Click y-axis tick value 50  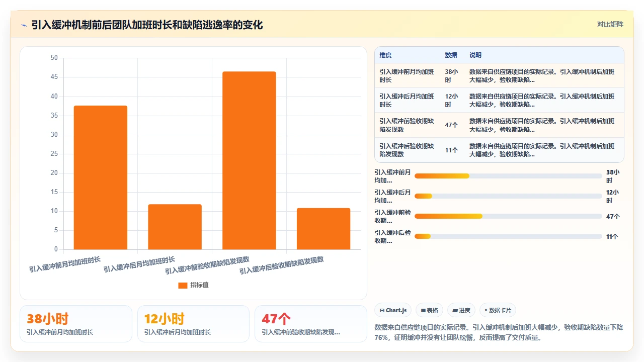(x=54, y=58)
